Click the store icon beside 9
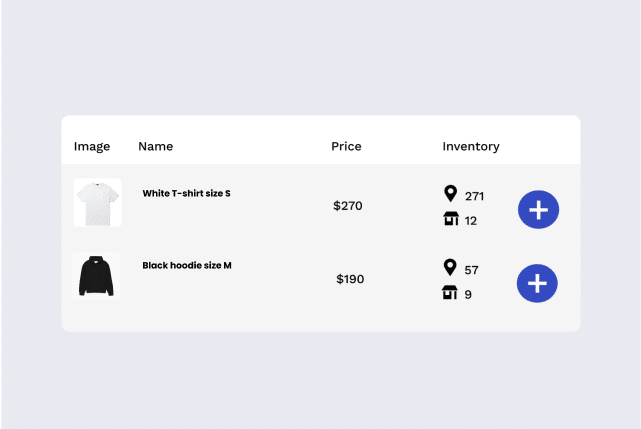This screenshot has height=429, width=641. pos(450,292)
